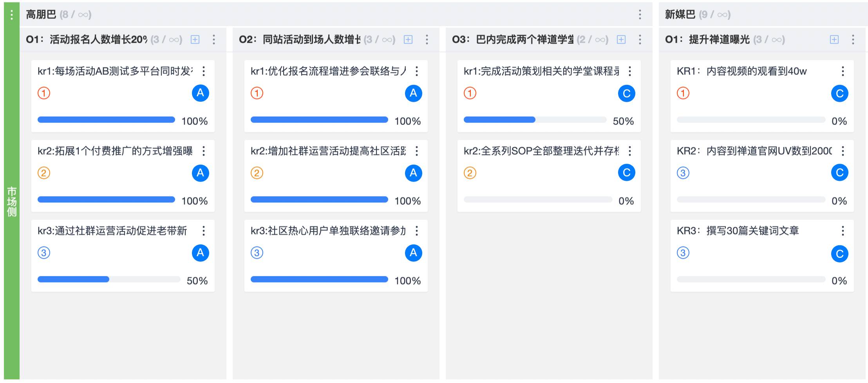Open more options for the 高朋巴 group
Viewport: 868px width, 383px height.
click(x=640, y=14)
